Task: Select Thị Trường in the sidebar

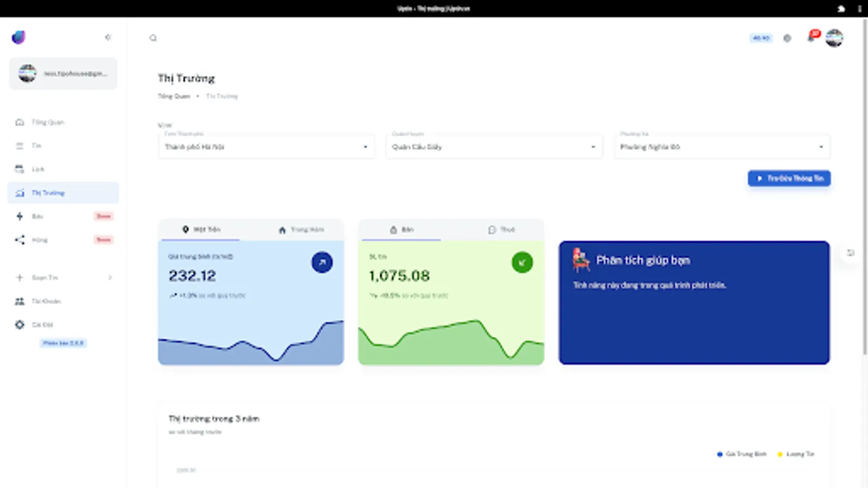Action: pyautogui.click(x=63, y=192)
